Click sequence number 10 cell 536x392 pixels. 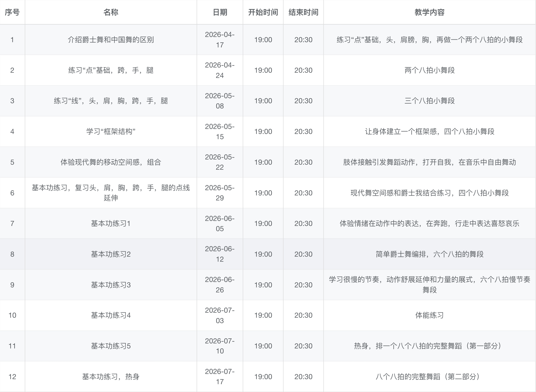[x=12, y=315]
